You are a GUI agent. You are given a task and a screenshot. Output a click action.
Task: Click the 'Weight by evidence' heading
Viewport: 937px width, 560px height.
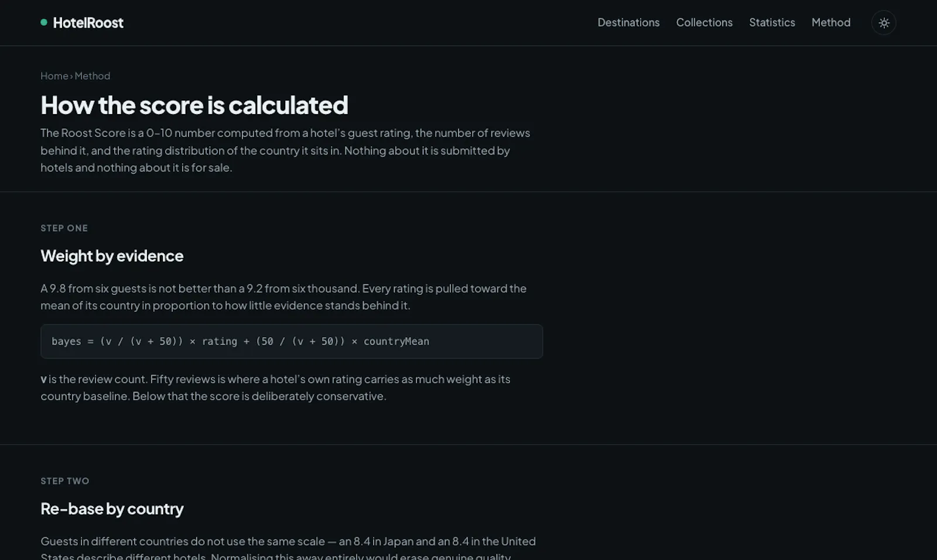point(112,256)
